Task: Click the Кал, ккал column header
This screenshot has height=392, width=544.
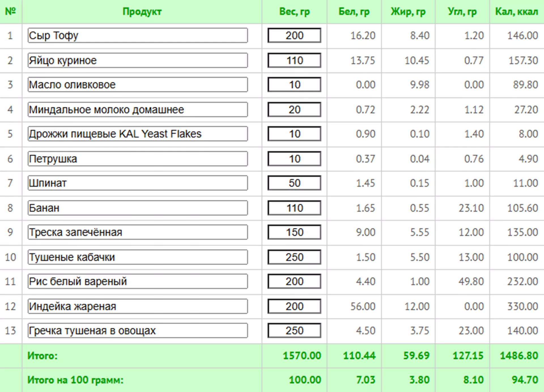Action: [516, 12]
